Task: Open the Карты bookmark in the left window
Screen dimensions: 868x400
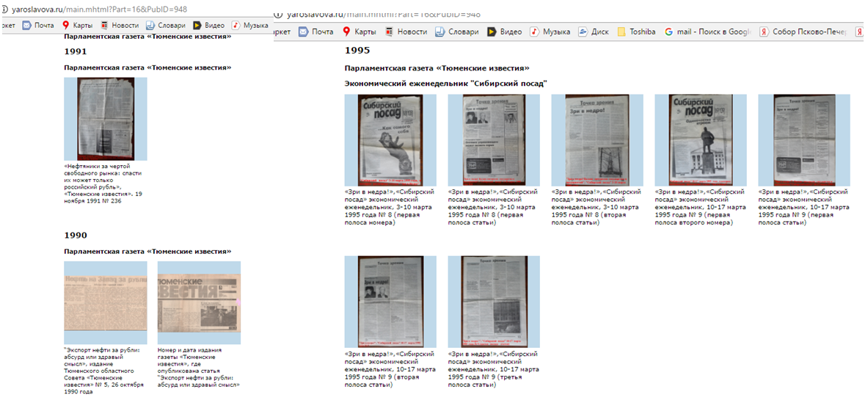Action: 77,26
